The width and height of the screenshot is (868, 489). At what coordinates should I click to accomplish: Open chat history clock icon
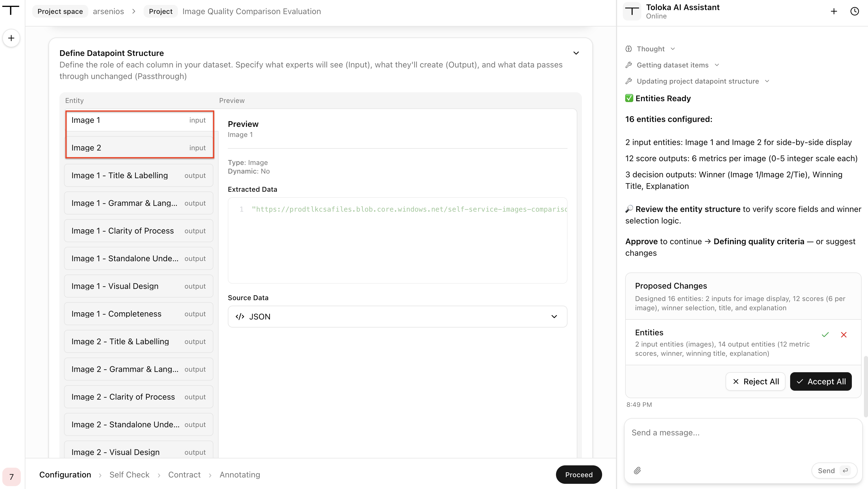point(854,12)
